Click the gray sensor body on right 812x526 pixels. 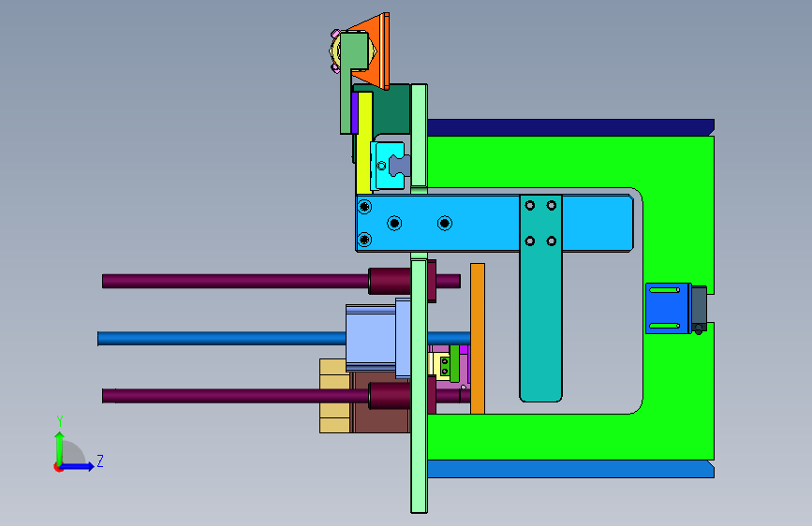click(699, 305)
